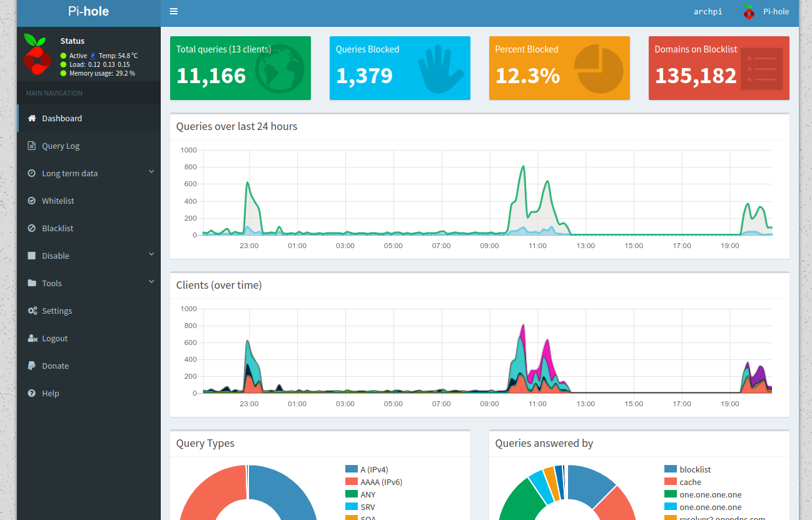Click the Whitelist checkmark icon
This screenshot has width=812, height=520.
[x=32, y=201]
